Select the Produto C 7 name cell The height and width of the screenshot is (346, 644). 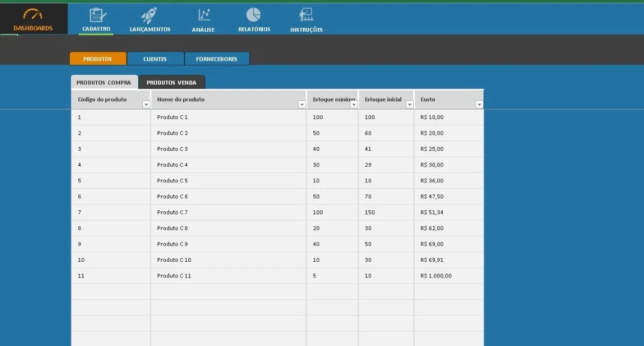click(229, 212)
